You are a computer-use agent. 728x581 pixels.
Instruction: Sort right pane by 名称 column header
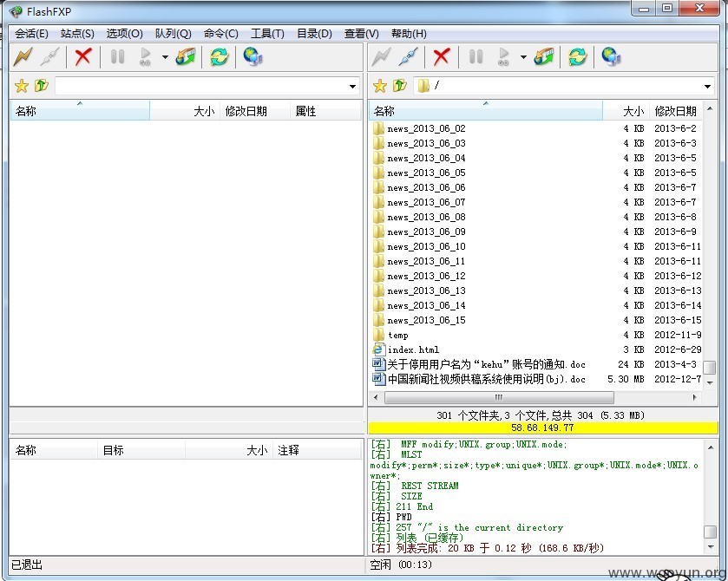click(x=486, y=111)
